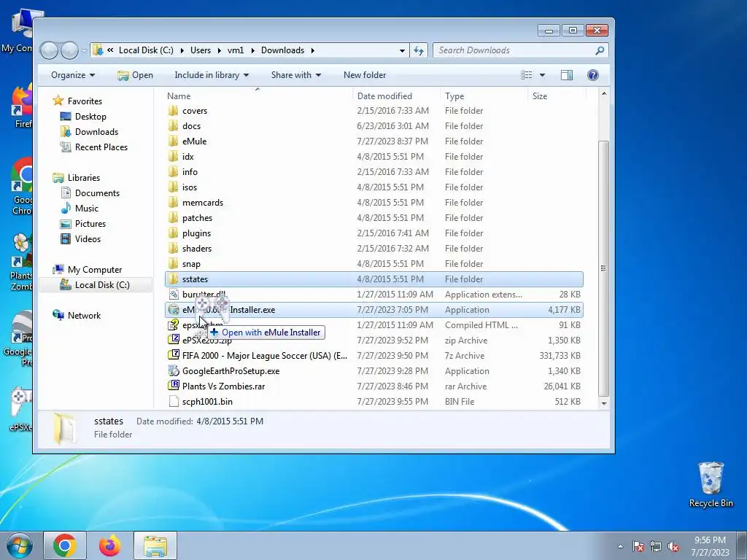Open Google Chrome from taskbar
Viewport: 747px width, 560px height.
65,545
